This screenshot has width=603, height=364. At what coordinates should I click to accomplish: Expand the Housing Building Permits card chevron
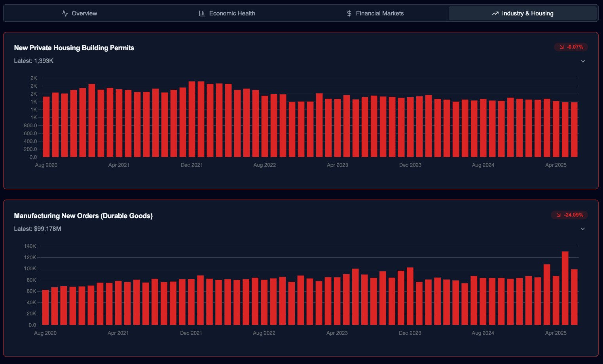point(582,61)
